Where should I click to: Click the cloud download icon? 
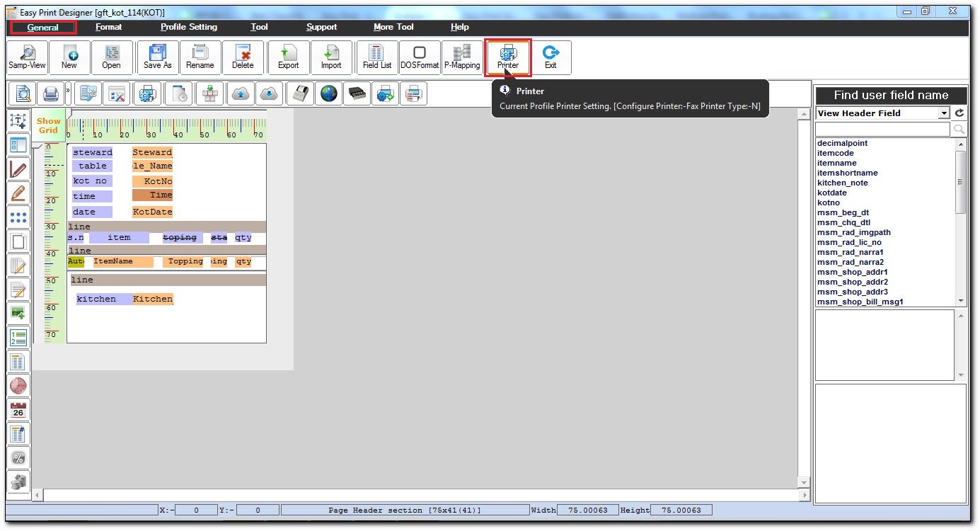pos(270,93)
